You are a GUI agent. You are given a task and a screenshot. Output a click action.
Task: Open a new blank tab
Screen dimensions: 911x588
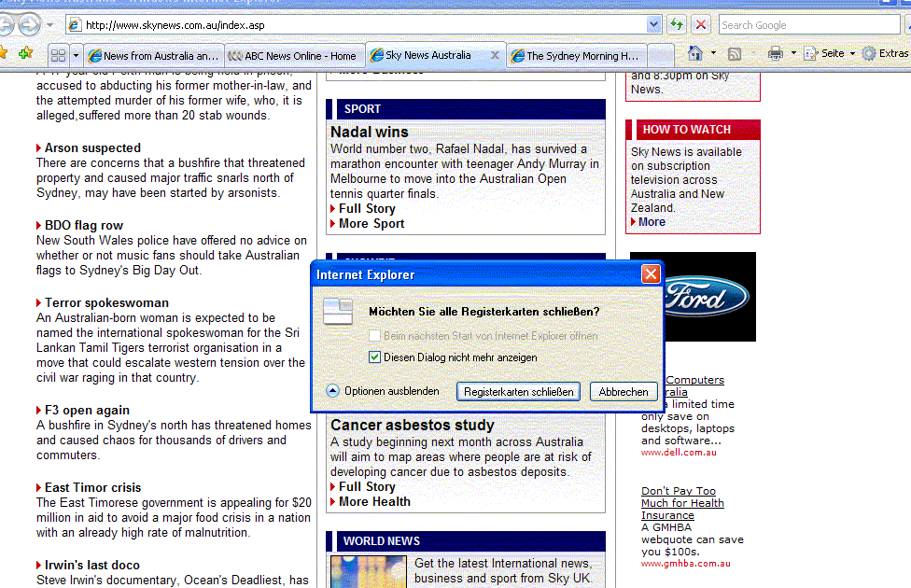tap(660, 56)
